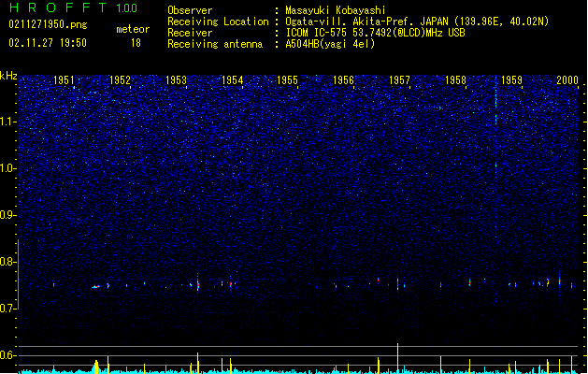This screenshot has width=588, height=374.
Task: Click the 1959 time marker
Action: (x=511, y=79)
